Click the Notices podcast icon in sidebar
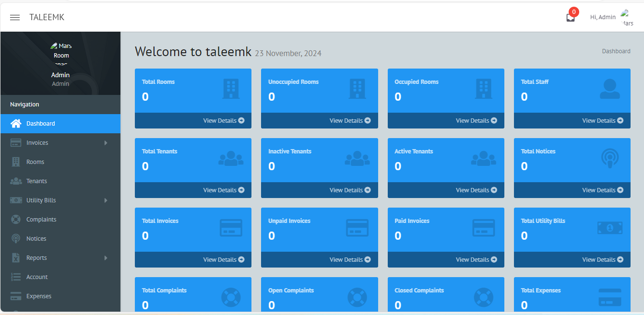 tap(16, 239)
